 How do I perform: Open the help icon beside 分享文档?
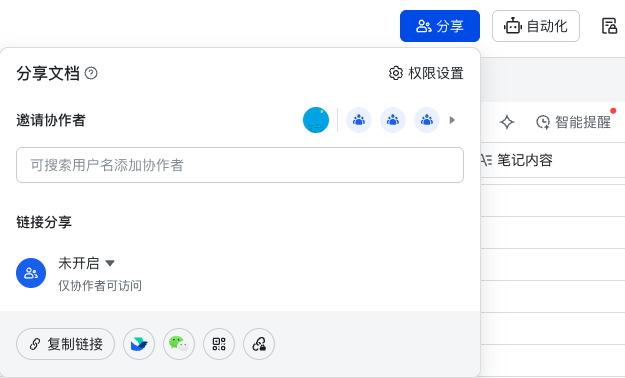[91, 73]
